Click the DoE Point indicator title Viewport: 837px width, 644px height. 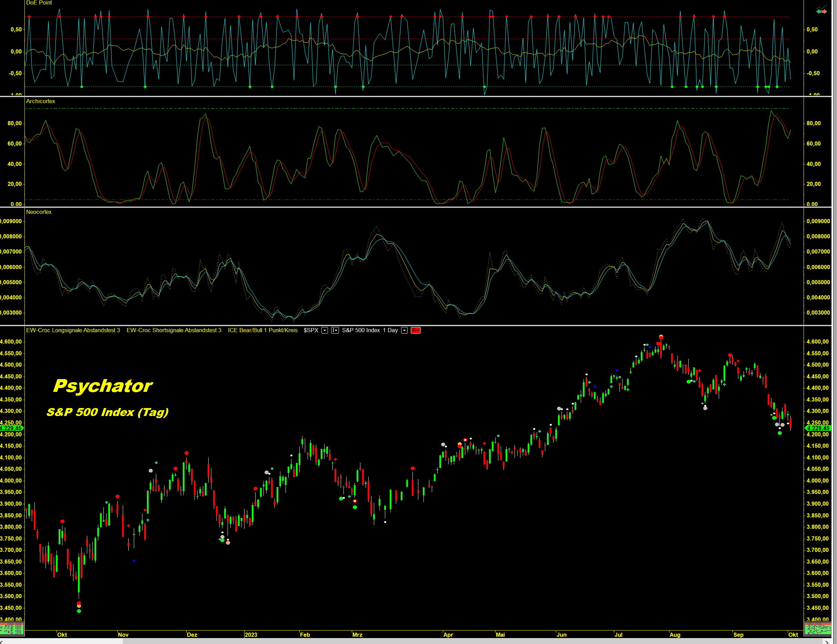point(39,3)
